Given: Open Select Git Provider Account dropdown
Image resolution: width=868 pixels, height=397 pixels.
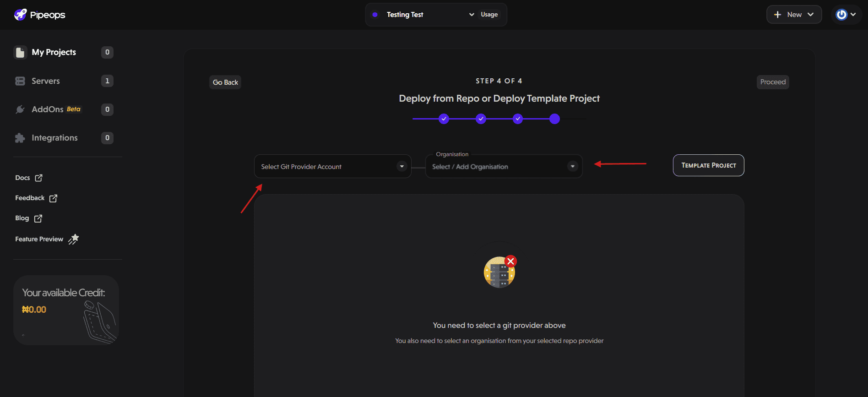Looking at the screenshot, I should pyautogui.click(x=333, y=167).
